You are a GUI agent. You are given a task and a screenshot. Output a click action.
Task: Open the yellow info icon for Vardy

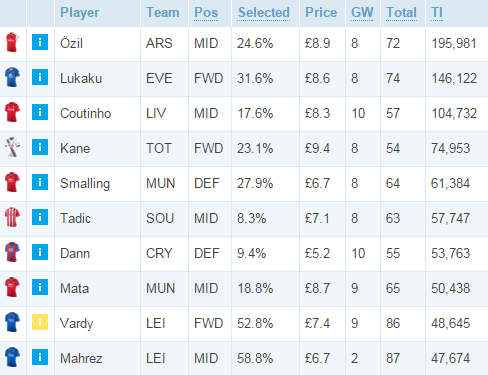tap(40, 322)
